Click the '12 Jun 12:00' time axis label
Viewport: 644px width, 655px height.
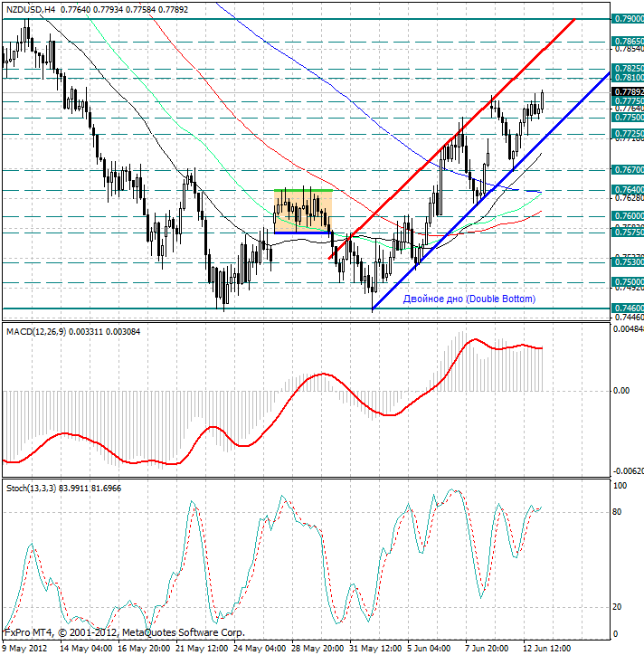(x=547, y=649)
